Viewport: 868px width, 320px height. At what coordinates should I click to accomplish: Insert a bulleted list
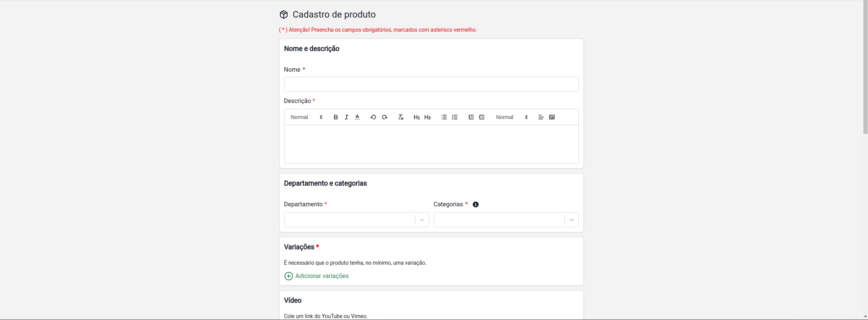(444, 117)
